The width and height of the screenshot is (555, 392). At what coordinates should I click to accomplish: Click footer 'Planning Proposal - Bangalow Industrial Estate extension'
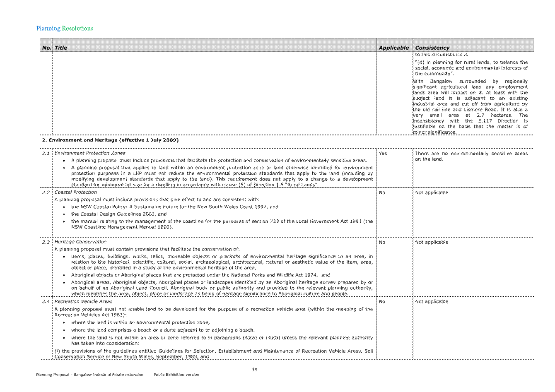click(x=89, y=375)
